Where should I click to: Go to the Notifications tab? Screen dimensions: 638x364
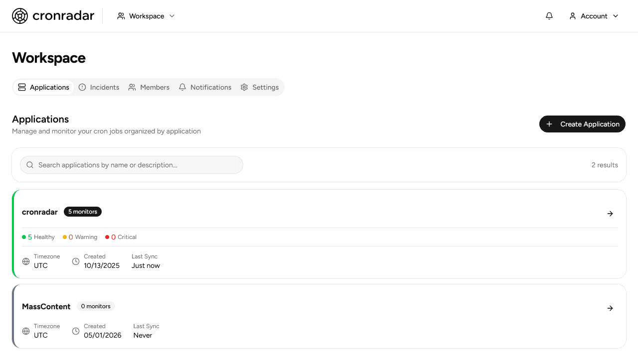point(205,87)
